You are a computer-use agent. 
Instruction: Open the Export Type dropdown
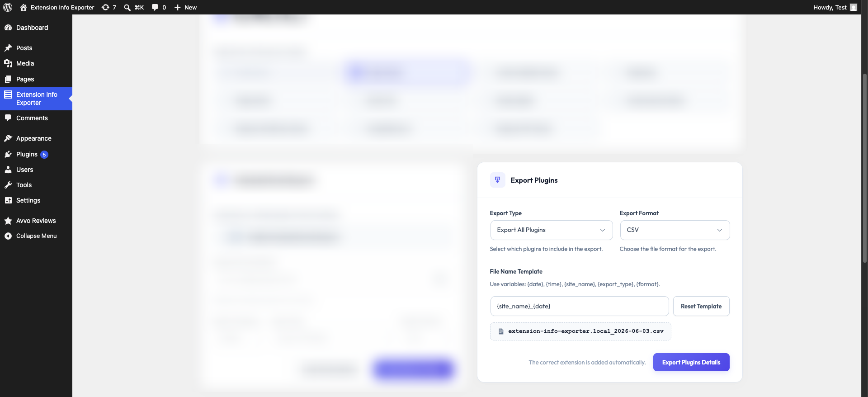(x=551, y=230)
